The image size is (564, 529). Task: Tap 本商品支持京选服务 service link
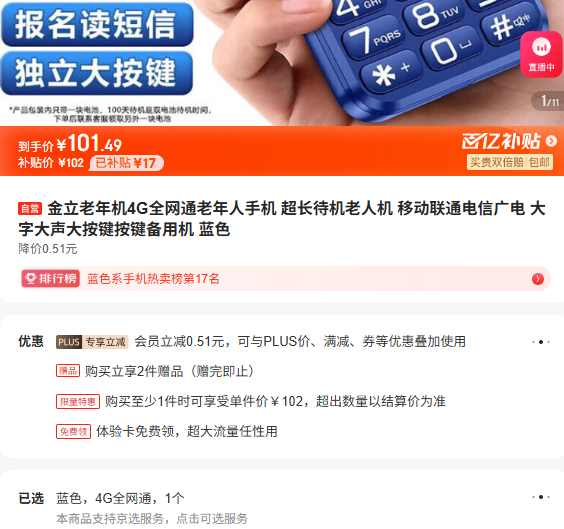coord(152,519)
